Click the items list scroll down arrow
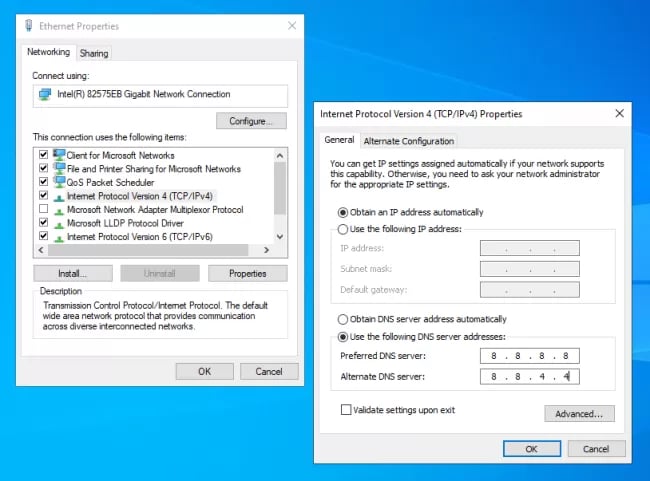The height and width of the screenshot is (481, 650). 280,237
